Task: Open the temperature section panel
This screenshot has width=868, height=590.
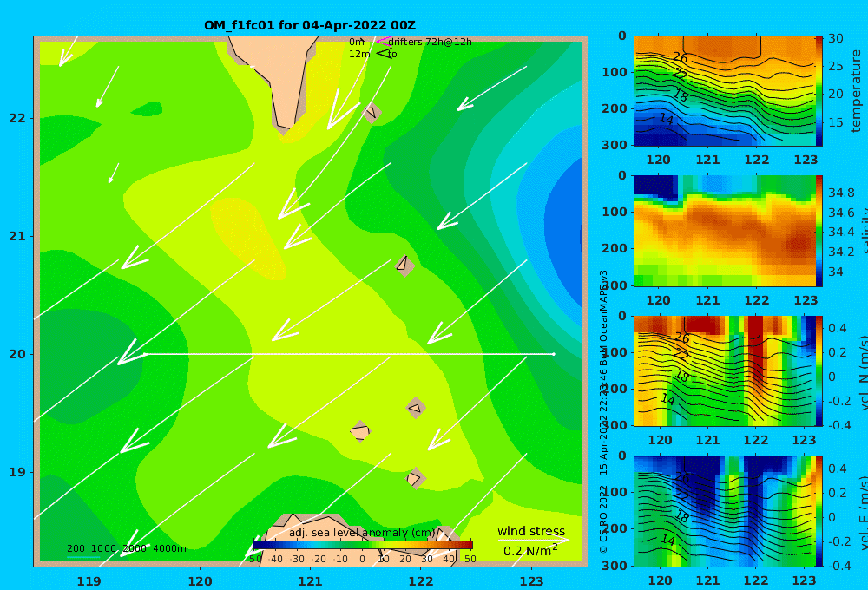Action: (x=724, y=91)
